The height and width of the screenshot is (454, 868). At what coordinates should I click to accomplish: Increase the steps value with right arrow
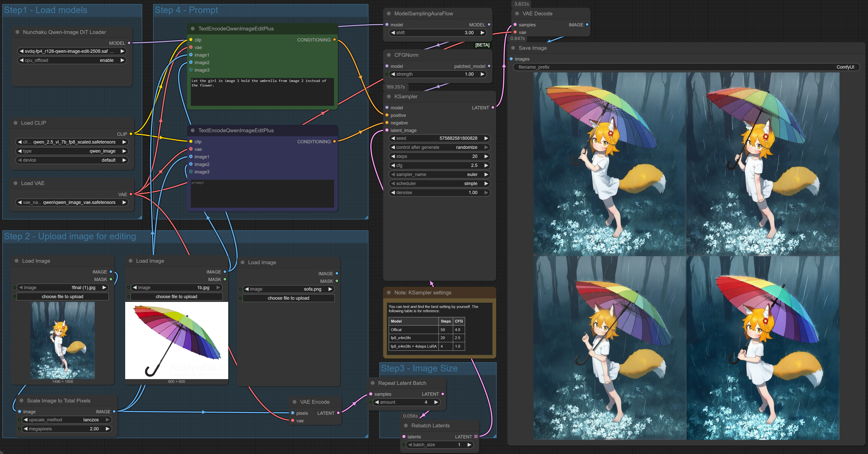point(486,156)
